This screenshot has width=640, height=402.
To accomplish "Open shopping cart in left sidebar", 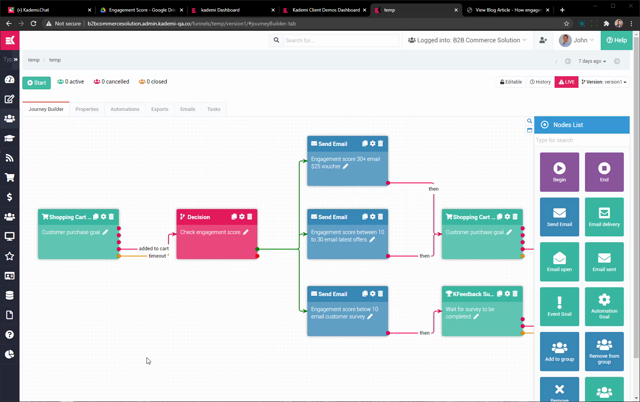I will tap(10, 178).
